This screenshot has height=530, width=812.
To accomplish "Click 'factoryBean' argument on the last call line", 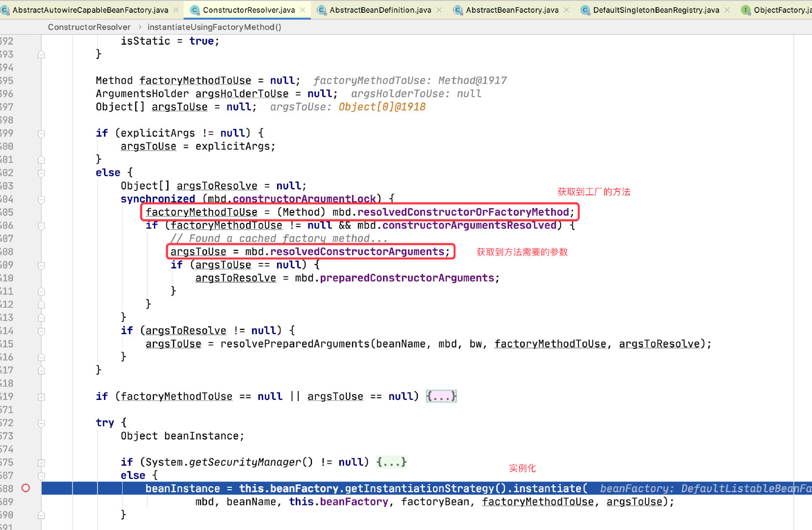I will pos(435,502).
